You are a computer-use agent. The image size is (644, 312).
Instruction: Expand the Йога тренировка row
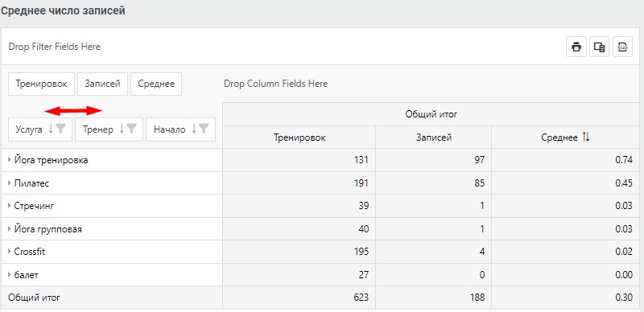click(x=10, y=160)
